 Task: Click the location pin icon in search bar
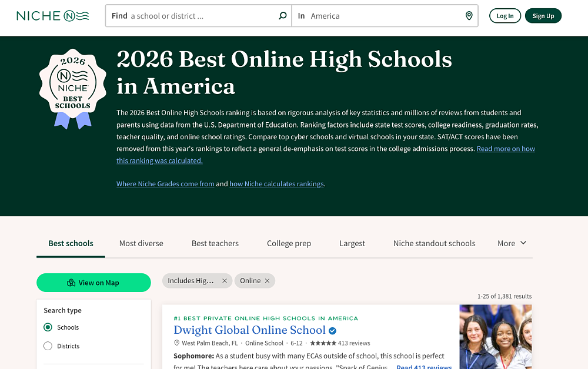[469, 16]
